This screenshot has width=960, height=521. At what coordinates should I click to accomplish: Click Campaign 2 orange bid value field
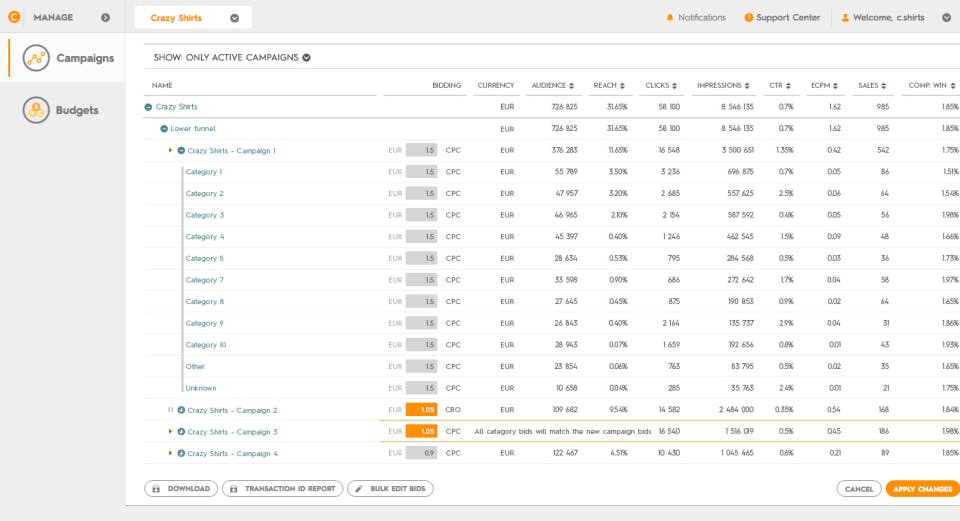421,410
